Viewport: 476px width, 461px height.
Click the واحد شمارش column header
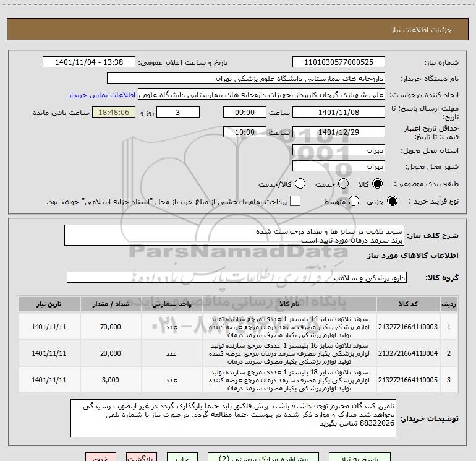[172, 304]
